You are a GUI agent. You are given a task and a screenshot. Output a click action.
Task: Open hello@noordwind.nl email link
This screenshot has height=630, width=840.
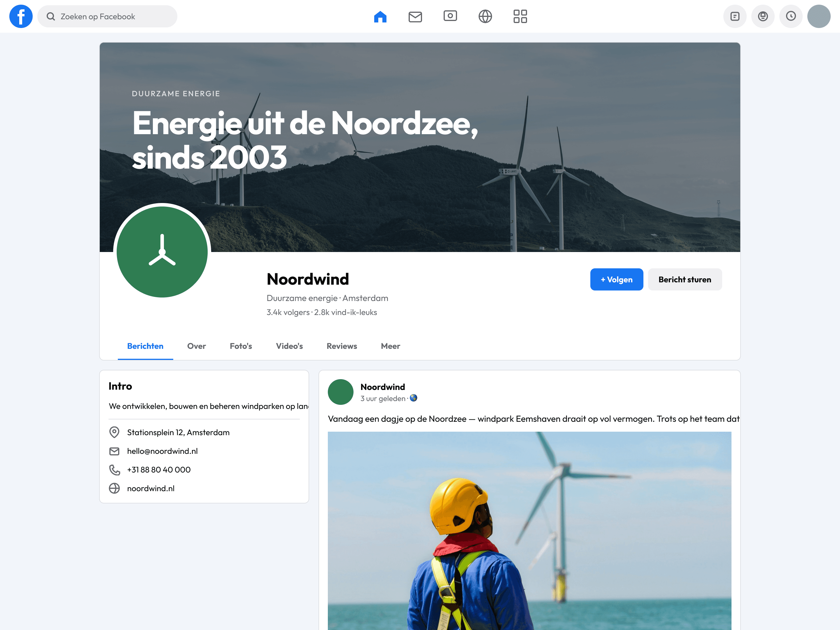point(162,451)
